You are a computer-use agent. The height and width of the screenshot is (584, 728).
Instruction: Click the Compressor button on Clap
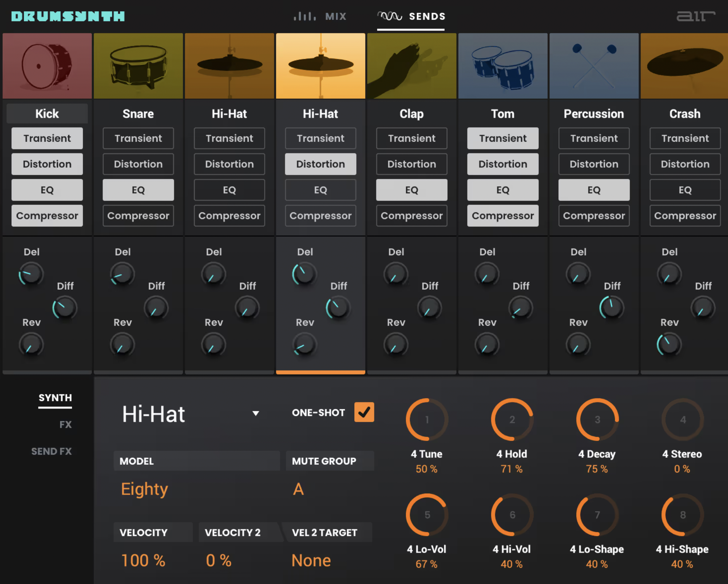[411, 216]
